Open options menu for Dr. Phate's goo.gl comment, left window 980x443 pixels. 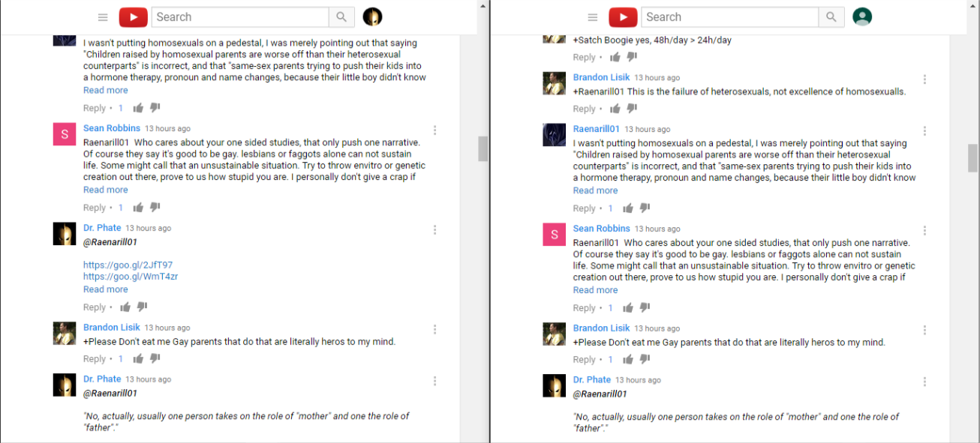coord(434,230)
